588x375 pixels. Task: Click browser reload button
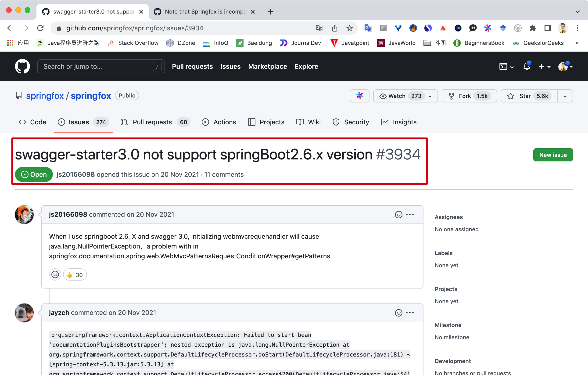(x=40, y=28)
